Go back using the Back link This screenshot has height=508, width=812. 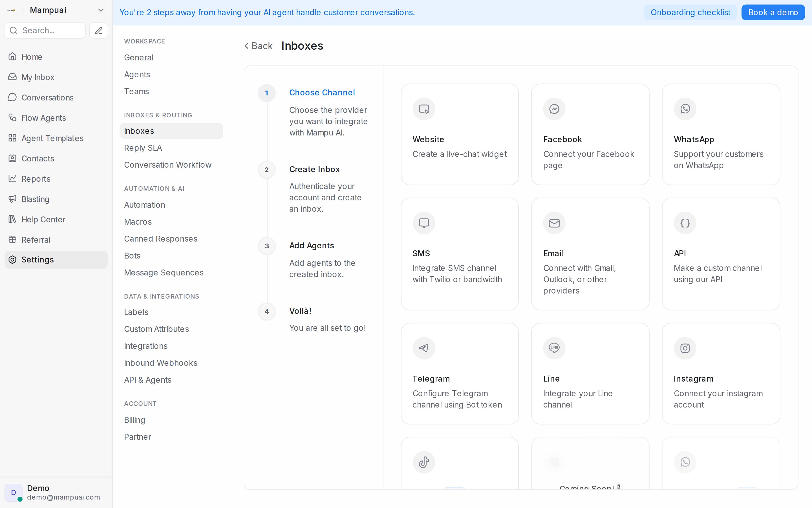click(258, 46)
